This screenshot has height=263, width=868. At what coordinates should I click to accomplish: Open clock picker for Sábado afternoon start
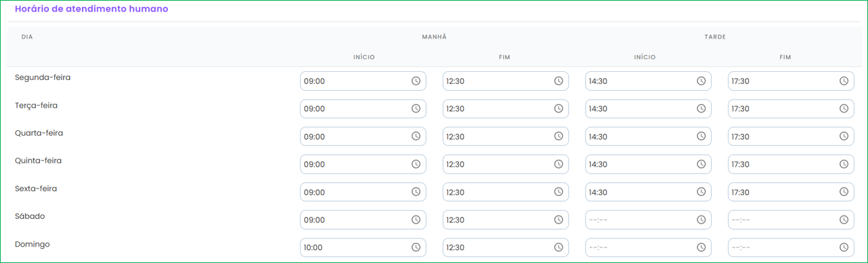click(701, 220)
